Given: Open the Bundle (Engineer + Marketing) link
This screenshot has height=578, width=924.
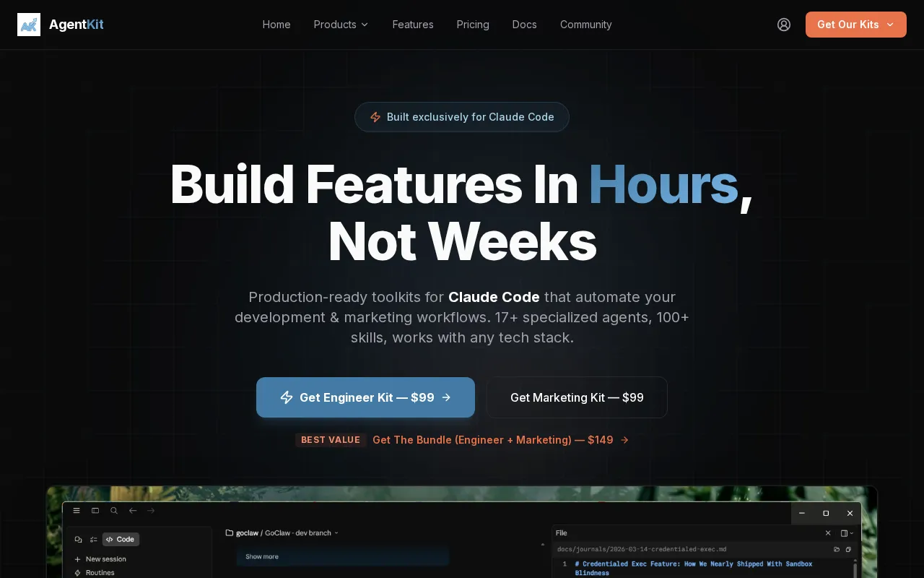Looking at the screenshot, I should point(493,440).
